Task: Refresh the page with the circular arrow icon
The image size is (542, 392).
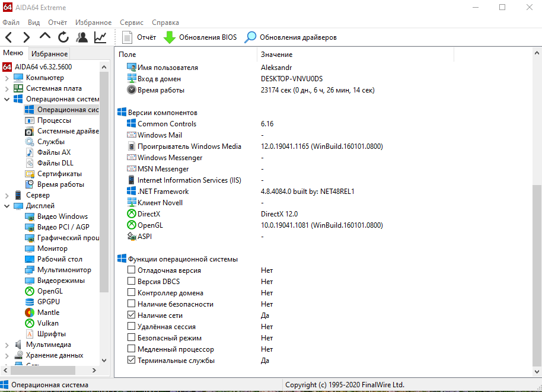Action: (x=63, y=37)
